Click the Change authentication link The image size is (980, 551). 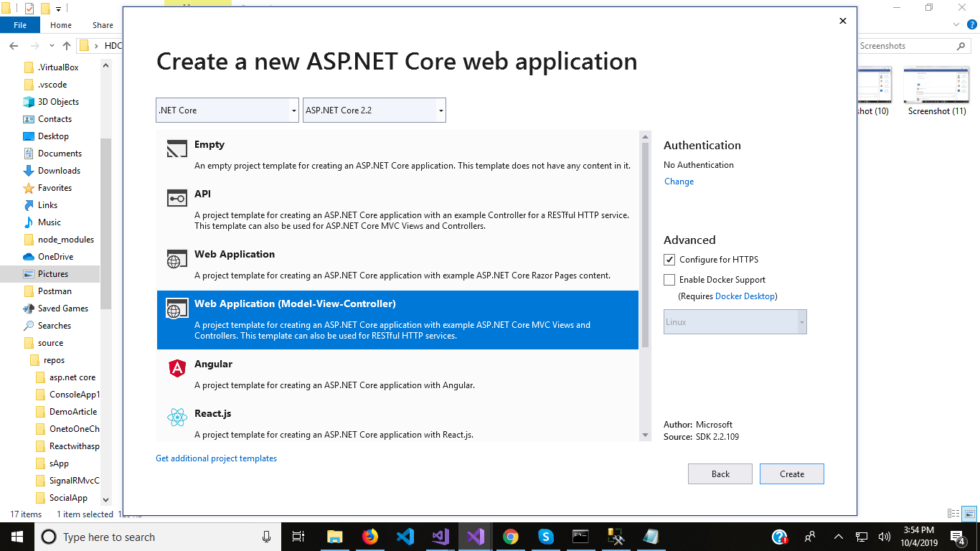point(679,182)
